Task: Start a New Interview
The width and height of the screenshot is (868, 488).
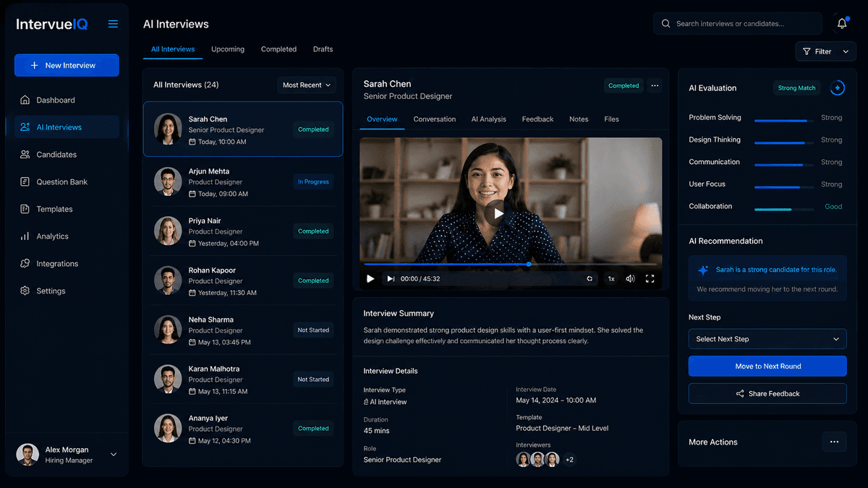Action: click(66, 65)
